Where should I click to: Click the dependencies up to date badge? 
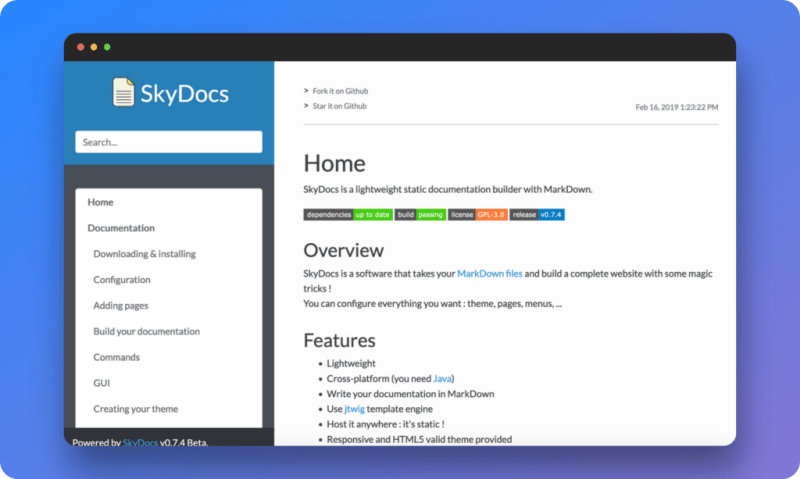348,215
